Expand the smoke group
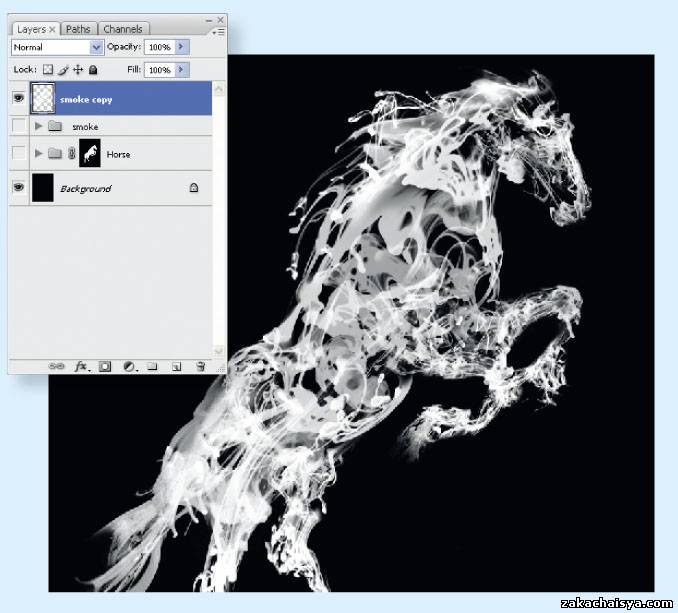The height and width of the screenshot is (613, 678). pos(38,126)
